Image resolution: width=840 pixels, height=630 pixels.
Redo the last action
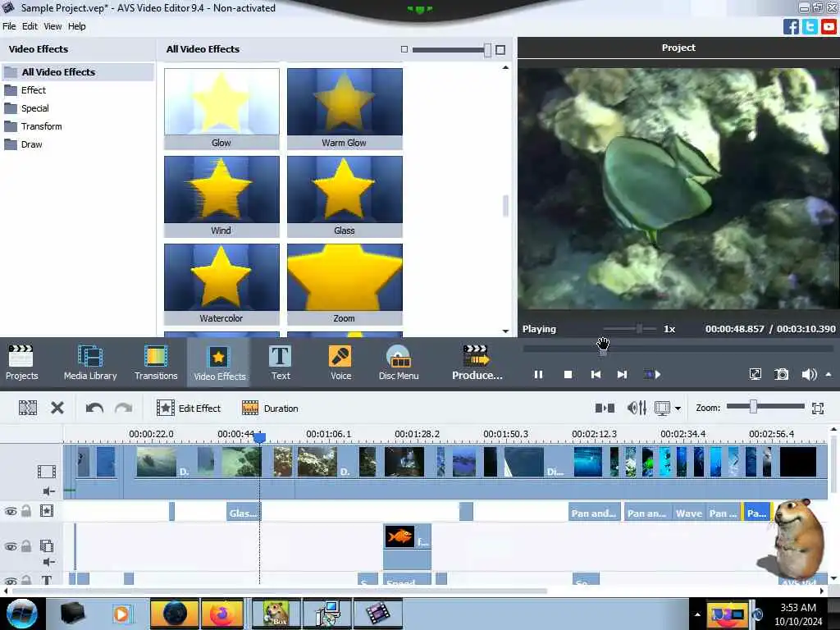(x=124, y=409)
